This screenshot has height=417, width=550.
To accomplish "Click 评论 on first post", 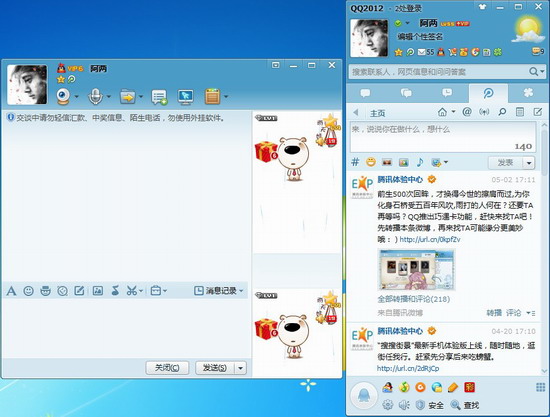I will click(514, 312).
